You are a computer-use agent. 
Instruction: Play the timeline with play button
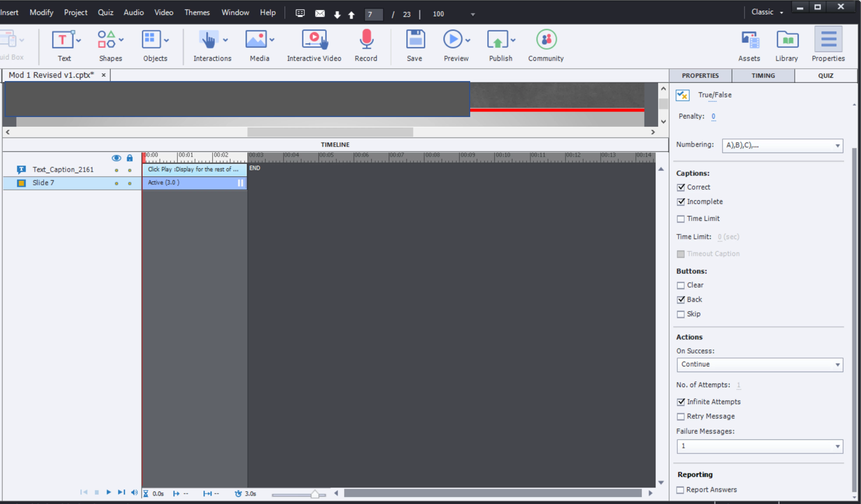tap(109, 492)
